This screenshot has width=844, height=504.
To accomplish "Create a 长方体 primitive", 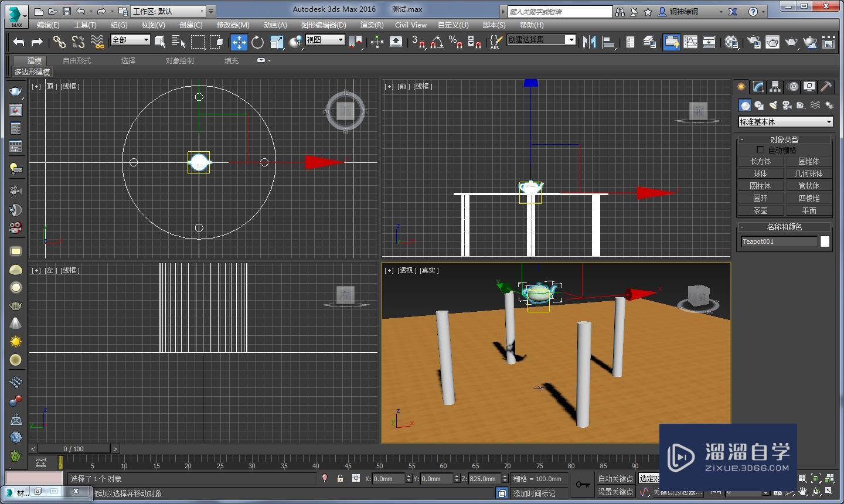I will click(x=760, y=161).
